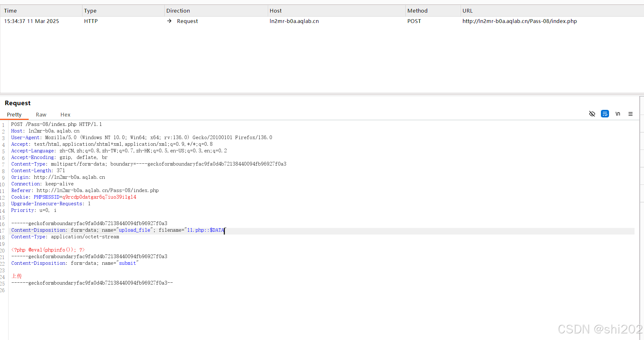Switch to the Hex tab
This screenshot has height=340, width=644.
point(65,115)
